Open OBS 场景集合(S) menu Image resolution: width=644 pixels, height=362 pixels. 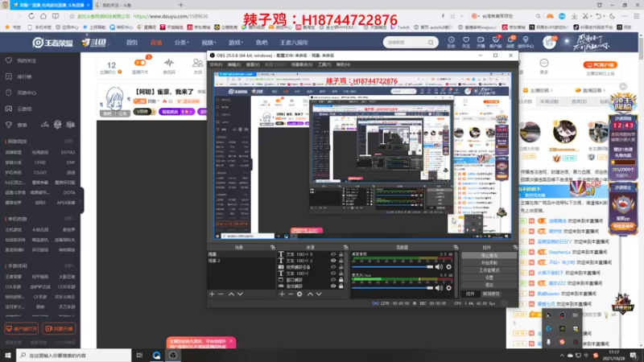(302, 64)
